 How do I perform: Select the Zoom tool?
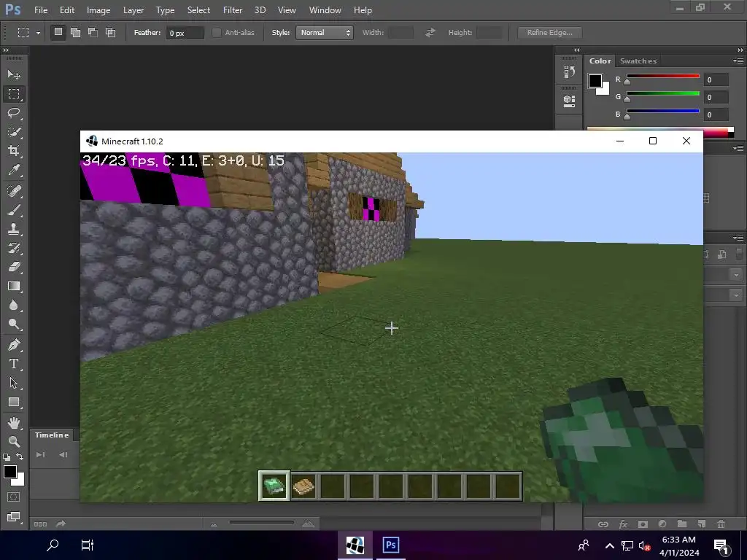[14, 441]
